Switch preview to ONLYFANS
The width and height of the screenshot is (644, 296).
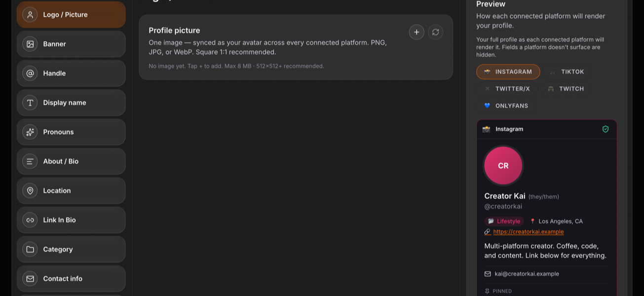tap(506, 106)
